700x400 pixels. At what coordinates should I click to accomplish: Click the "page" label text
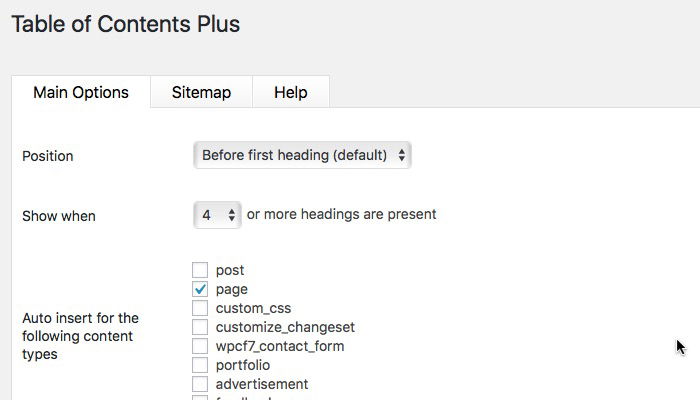[231, 289]
